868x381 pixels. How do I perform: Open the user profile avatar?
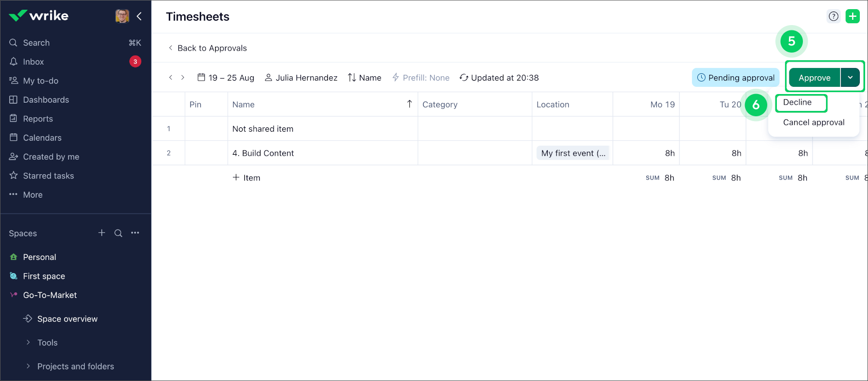(x=122, y=16)
